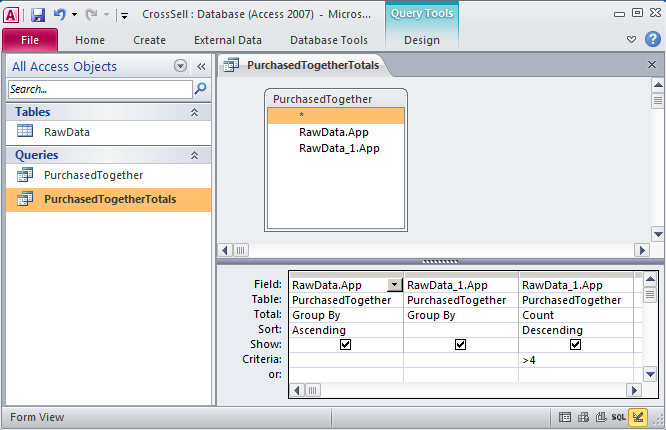Uncheck Show box for RawData.App column
Screen dimensions: 666x430
tap(345, 344)
